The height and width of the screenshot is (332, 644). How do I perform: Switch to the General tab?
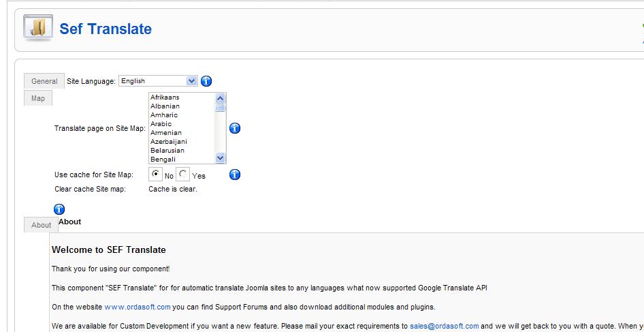tap(44, 81)
